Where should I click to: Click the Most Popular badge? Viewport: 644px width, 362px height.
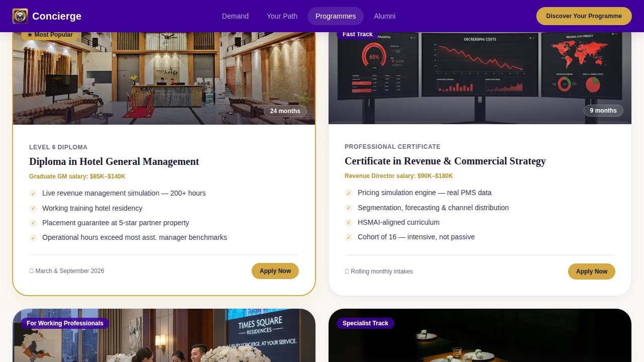coord(50,35)
